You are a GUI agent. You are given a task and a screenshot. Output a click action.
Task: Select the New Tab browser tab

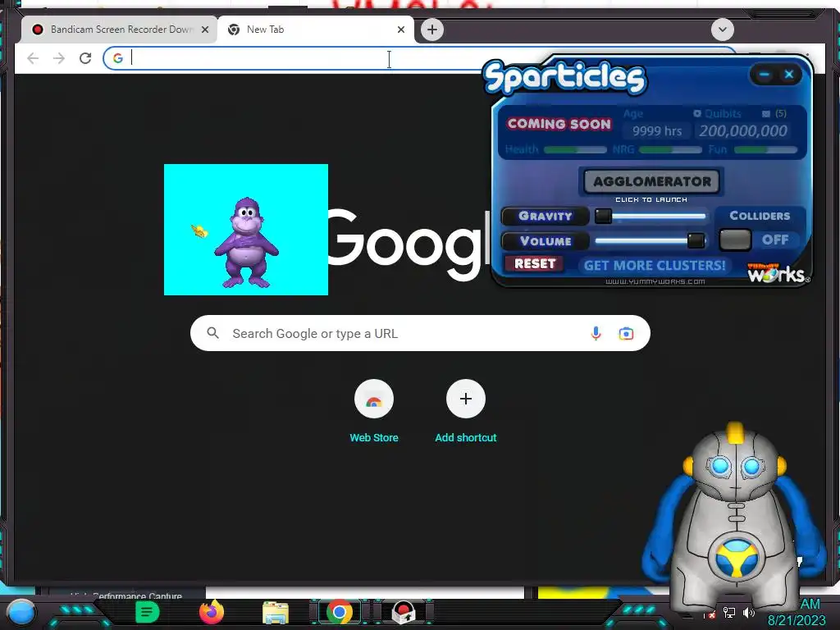[316, 30]
